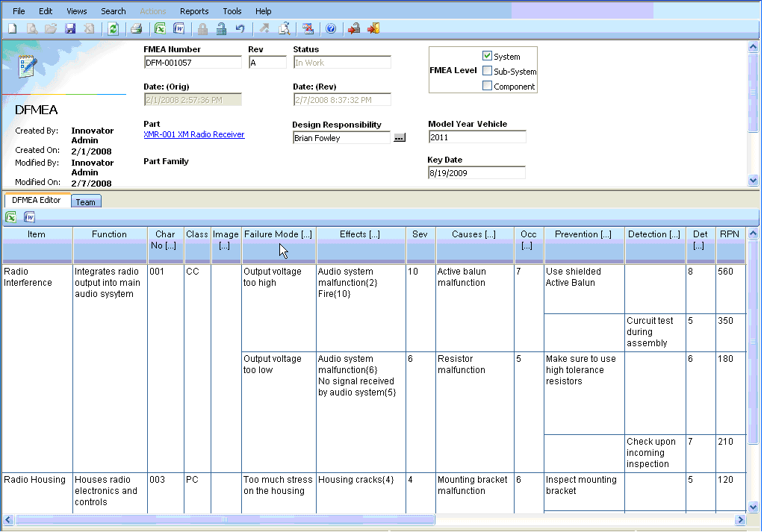
Task: Click the blue Undo arrow icon
Action: click(240, 28)
